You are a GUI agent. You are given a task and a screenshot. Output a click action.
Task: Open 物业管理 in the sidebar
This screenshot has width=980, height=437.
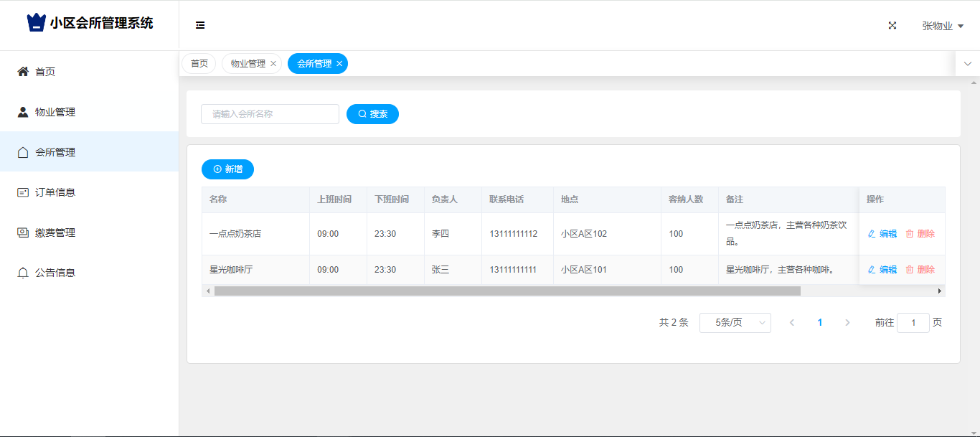pos(55,112)
